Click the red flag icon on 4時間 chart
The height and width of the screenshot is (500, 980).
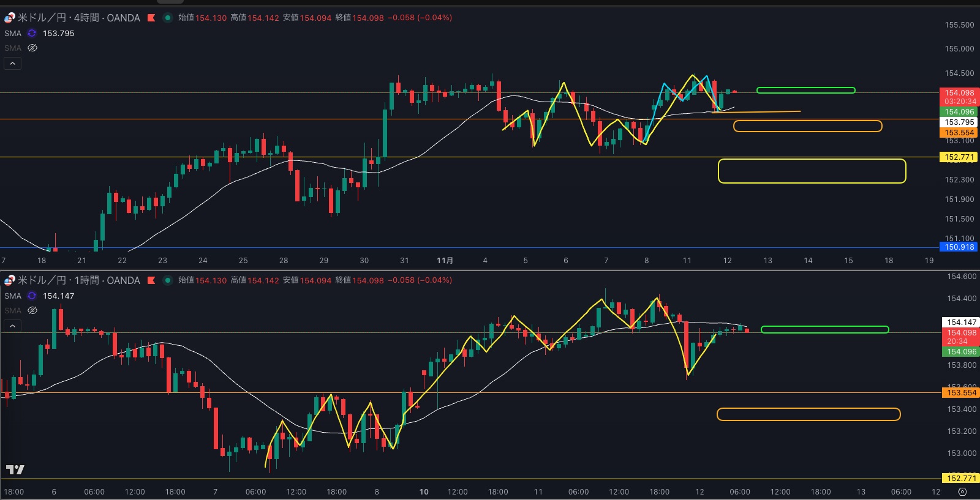coord(151,18)
